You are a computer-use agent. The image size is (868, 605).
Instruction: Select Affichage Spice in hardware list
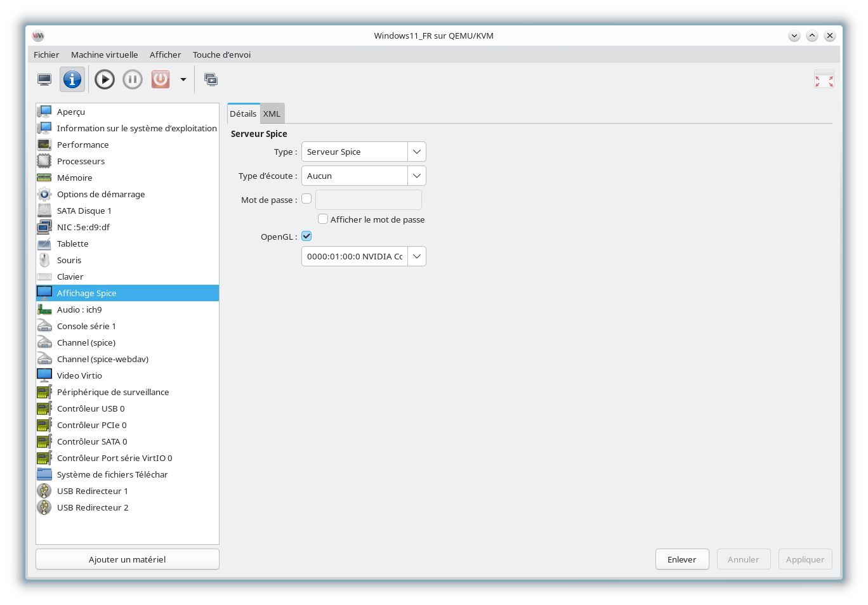[x=128, y=293]
